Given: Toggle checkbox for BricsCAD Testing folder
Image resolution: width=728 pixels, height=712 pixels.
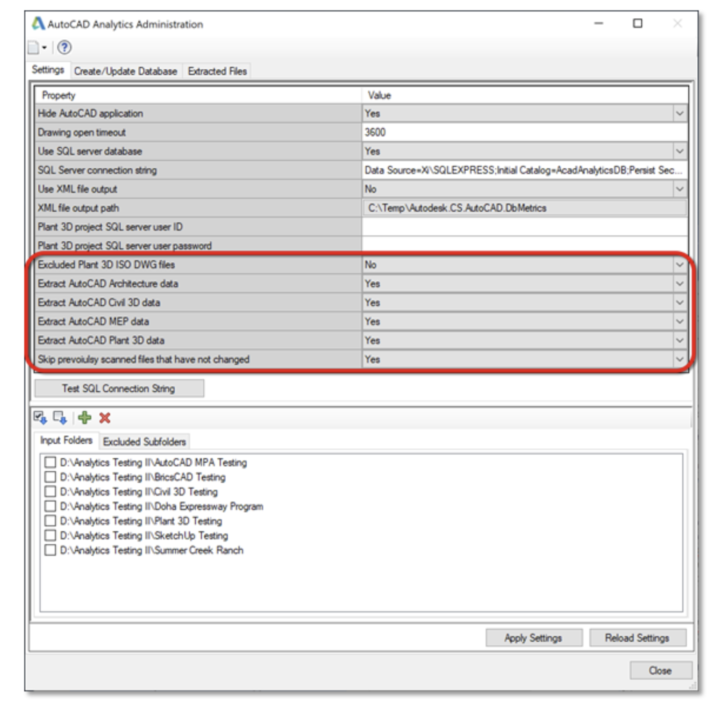Looking at the screenshot, I should point(50,477).
